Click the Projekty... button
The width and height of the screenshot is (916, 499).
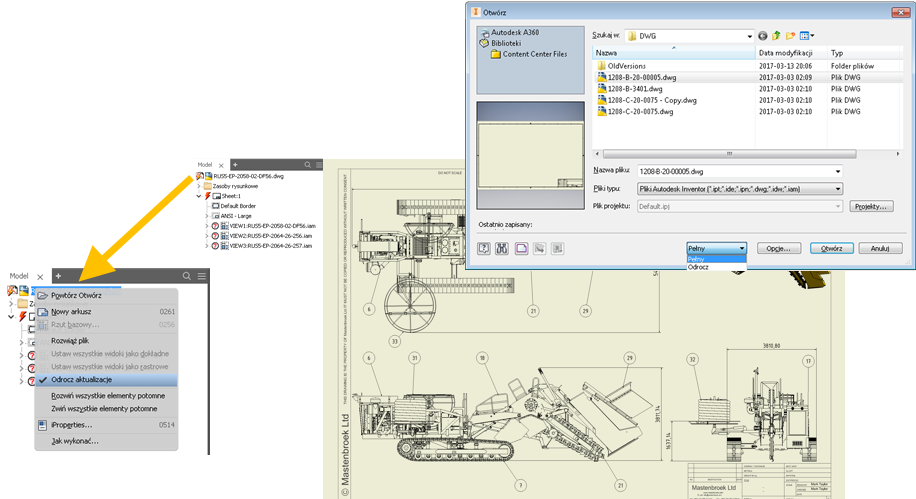pyautogui.click(x=871, y=206)
